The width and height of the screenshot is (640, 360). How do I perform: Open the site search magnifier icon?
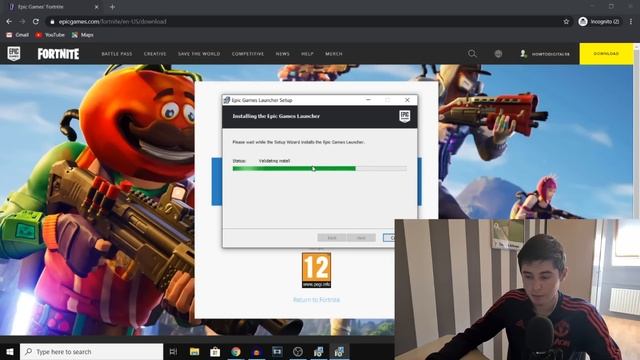[472, 53]
